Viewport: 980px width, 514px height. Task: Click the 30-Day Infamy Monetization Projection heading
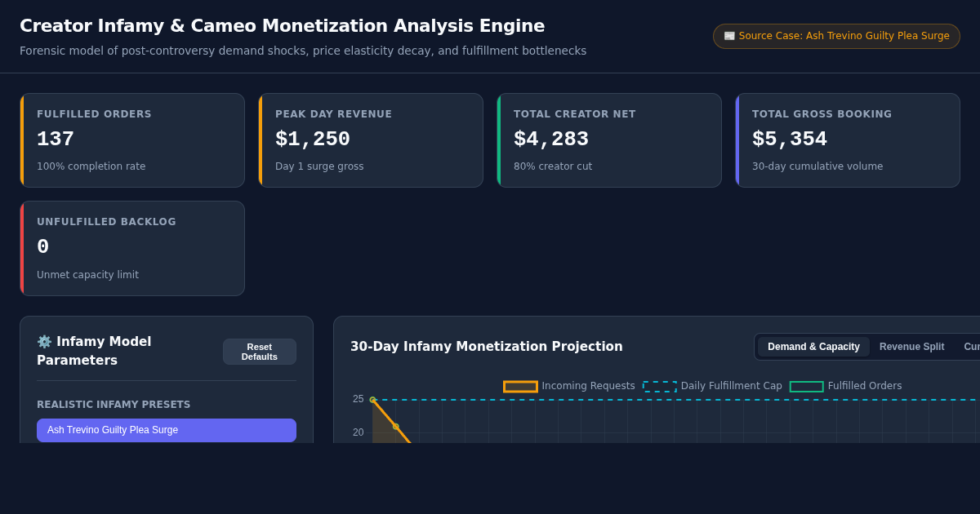click(x=487, y=347)
